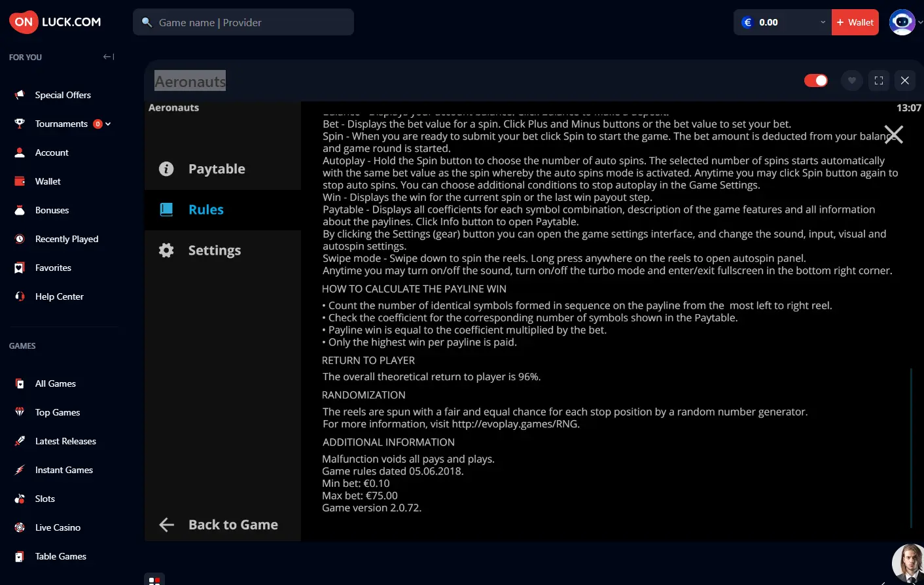Open Recently Played list
924x585 pixels.
[x=67, y=239]
